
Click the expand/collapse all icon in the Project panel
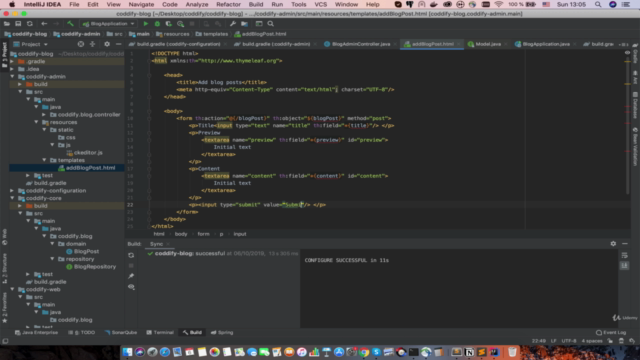point(93,44)
